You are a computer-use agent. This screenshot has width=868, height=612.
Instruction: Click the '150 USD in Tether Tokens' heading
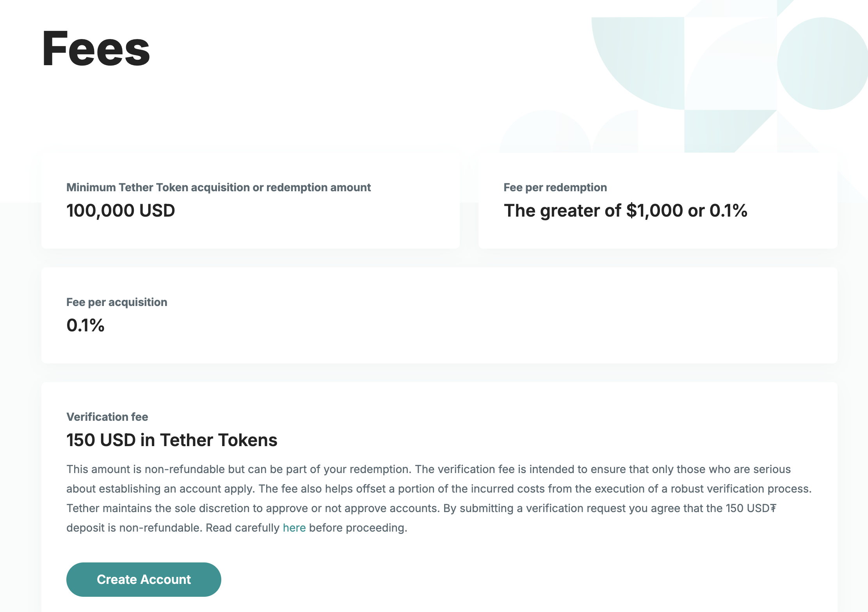[172, 440]
